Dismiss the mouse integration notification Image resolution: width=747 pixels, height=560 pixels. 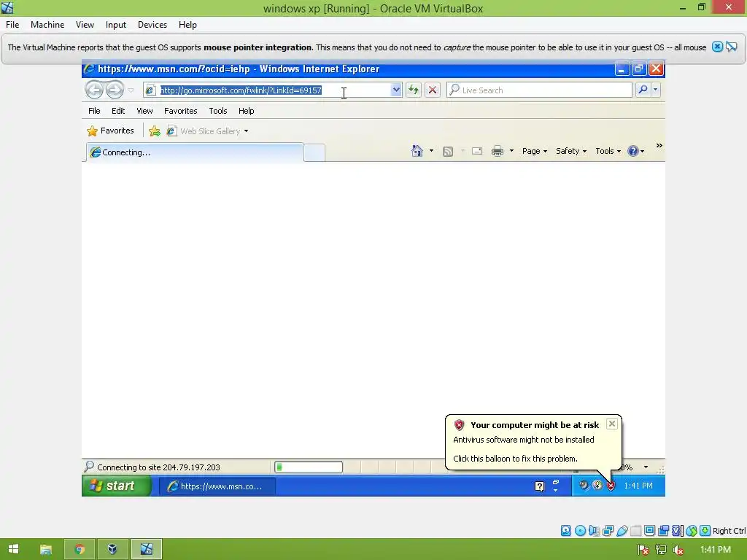click(x=717, y=47)
